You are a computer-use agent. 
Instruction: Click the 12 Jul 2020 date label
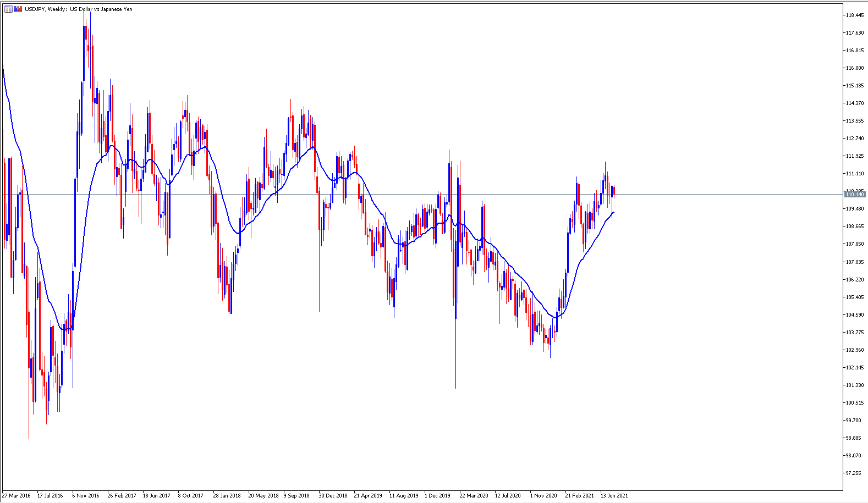tap(508, 496)
